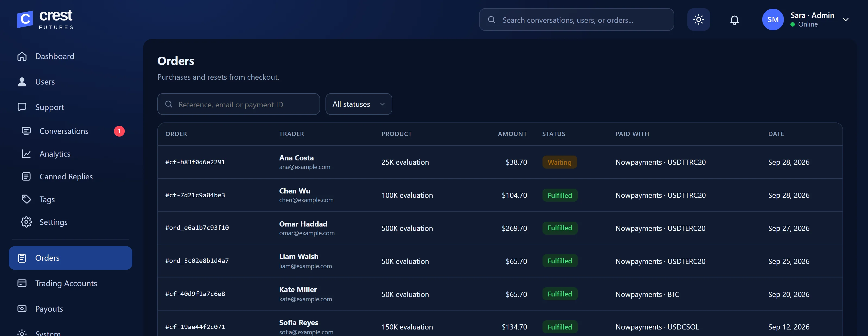
Task: Click Fulfilled badge in Omar Haddad row
Action: tap(560, 228)
